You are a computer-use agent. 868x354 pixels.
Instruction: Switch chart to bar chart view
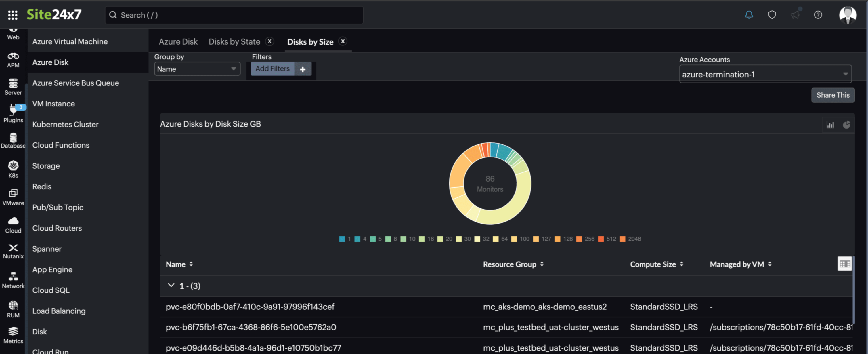coord(830,124)
